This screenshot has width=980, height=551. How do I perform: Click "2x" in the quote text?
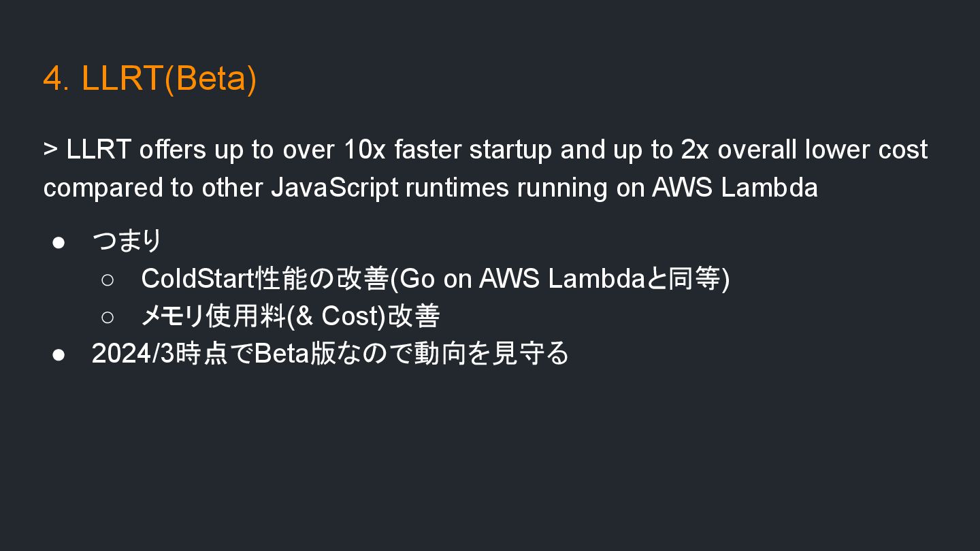[x=695, y=150]
